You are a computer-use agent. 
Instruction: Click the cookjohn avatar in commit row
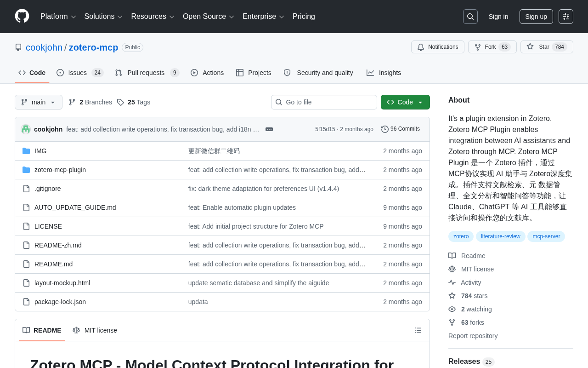point(26,129)
